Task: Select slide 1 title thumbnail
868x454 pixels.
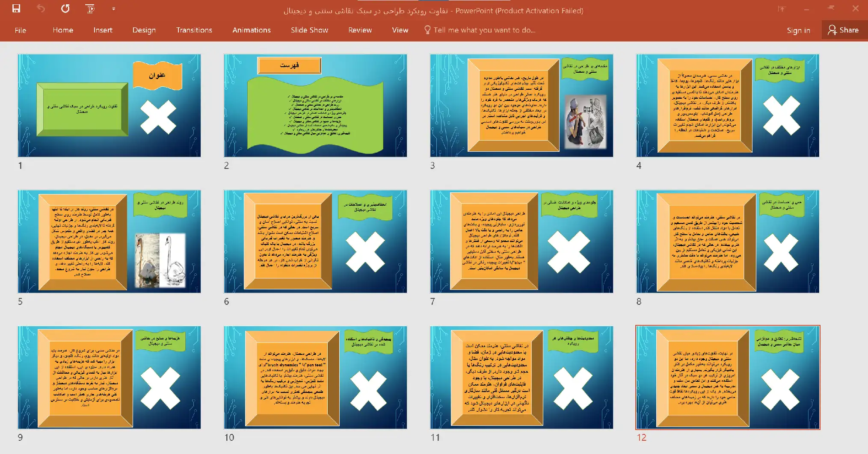Action: pos(109,105)
